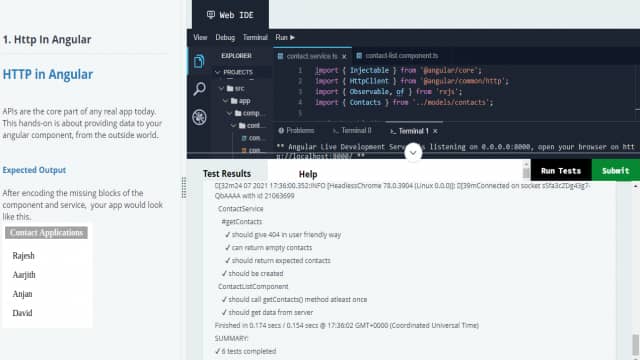Click the test results vertical scrollbar thumb
Image resolution: width=640 pixels, height=360 pixels.
(x=635, y=345)
